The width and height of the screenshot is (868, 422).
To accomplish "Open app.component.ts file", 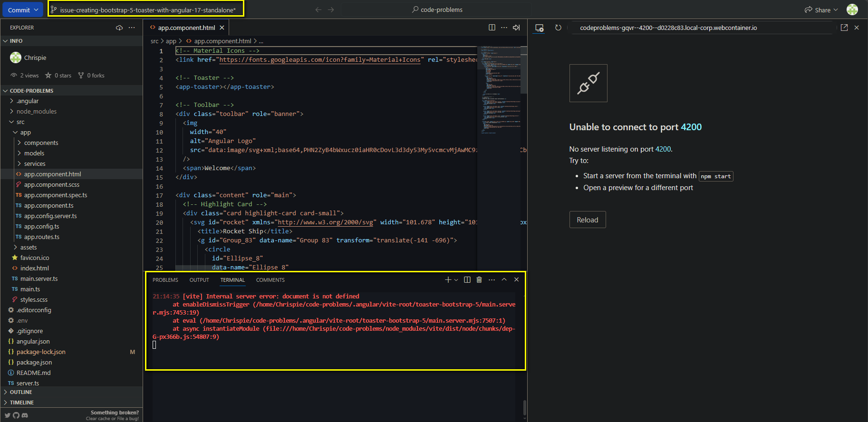I will [71, 205].
